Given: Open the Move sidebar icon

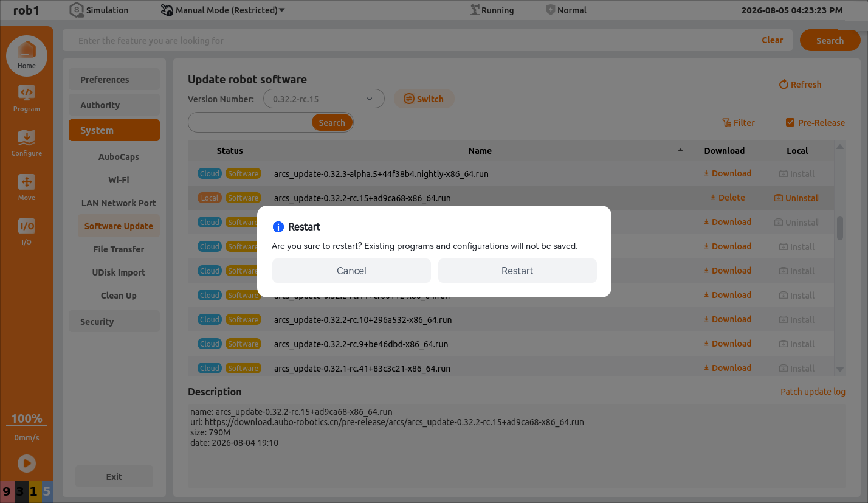Looking at the screenshot, I should point(26,187).
